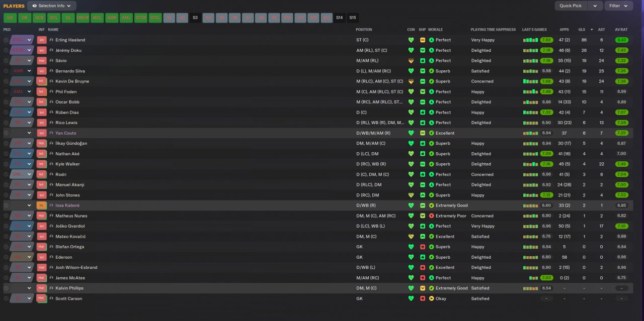
Task: Open position dropdown for Kyle Walker
Action: (x=30, y=164)
